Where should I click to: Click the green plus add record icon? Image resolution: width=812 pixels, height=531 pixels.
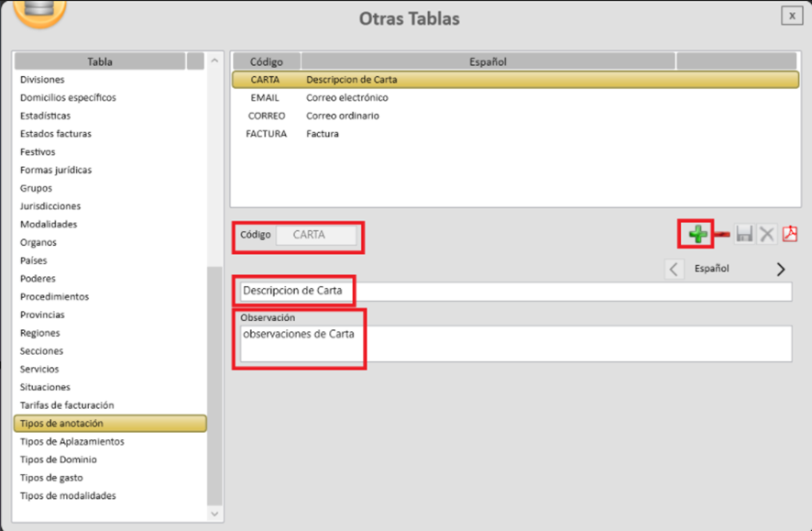tap(698, 235)
